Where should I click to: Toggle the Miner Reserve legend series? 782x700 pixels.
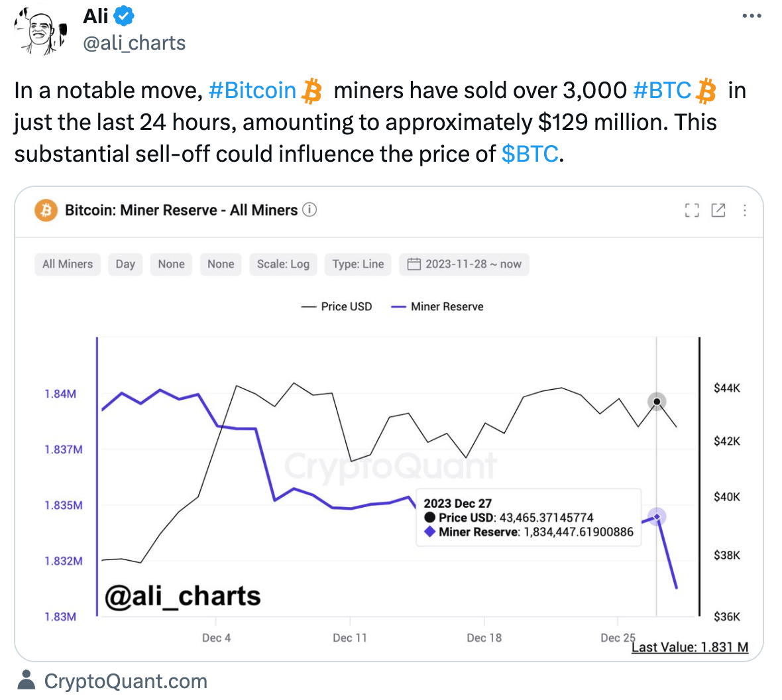pos(437,306)
